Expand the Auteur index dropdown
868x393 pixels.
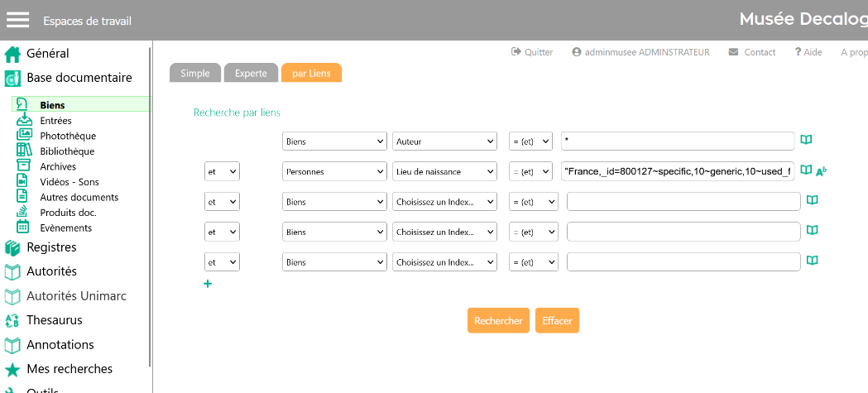(444, 141)
